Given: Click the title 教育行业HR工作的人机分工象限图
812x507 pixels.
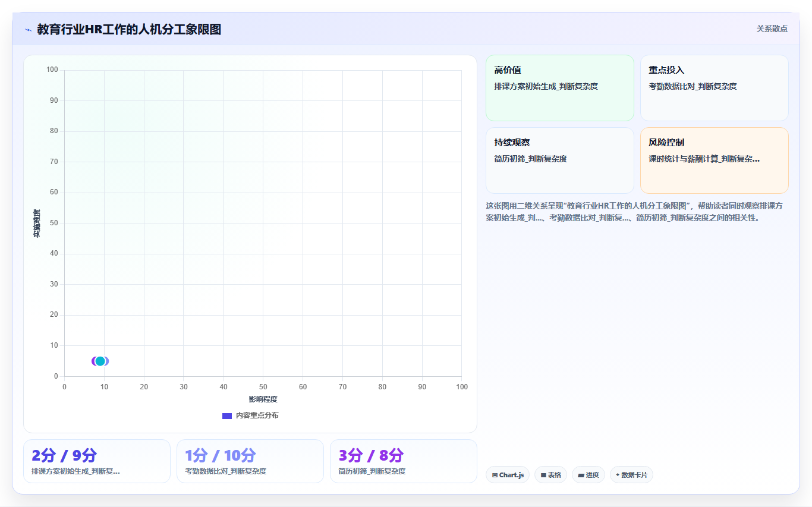Looking at the screenshot, I should [129, 29].
